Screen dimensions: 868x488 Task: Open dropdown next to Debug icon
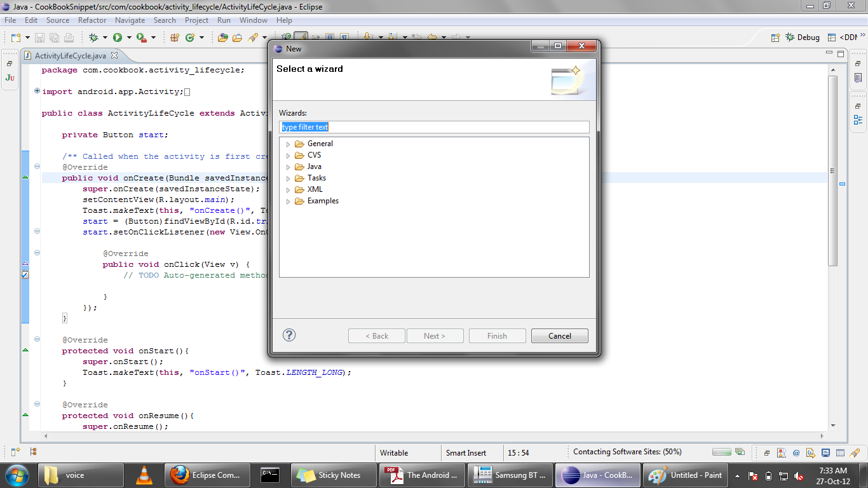point(105,38)
